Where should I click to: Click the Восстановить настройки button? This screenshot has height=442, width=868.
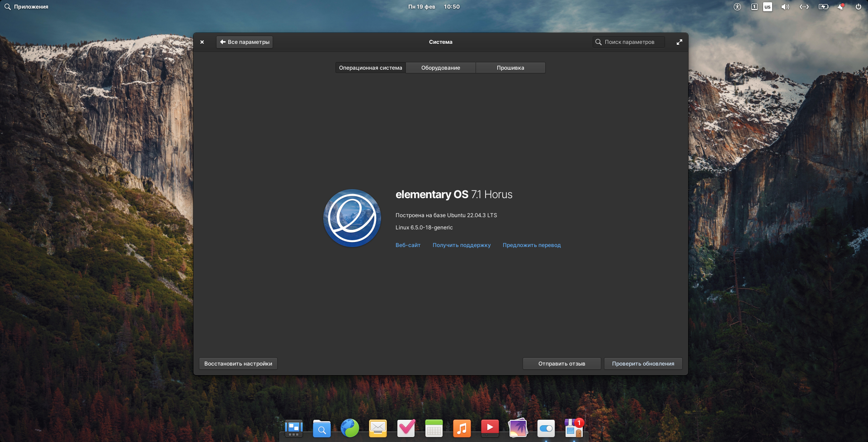tap(238, 364)
